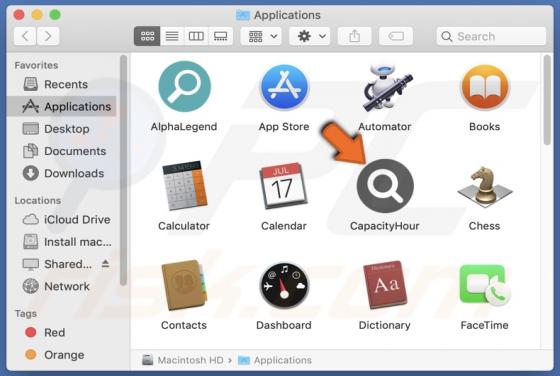This screenshot has width=560, height=376.
Task: Click Applications in the path bar
Action: tap(275, 360)
